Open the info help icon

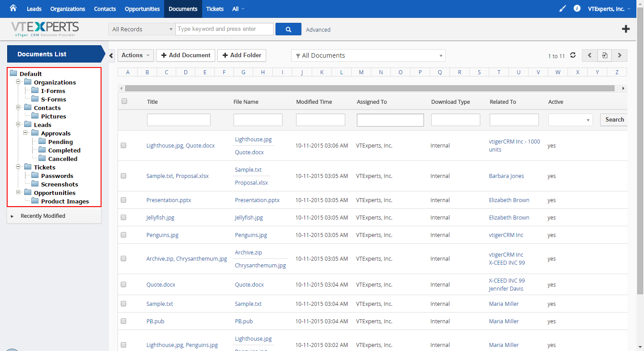point(577,8)
